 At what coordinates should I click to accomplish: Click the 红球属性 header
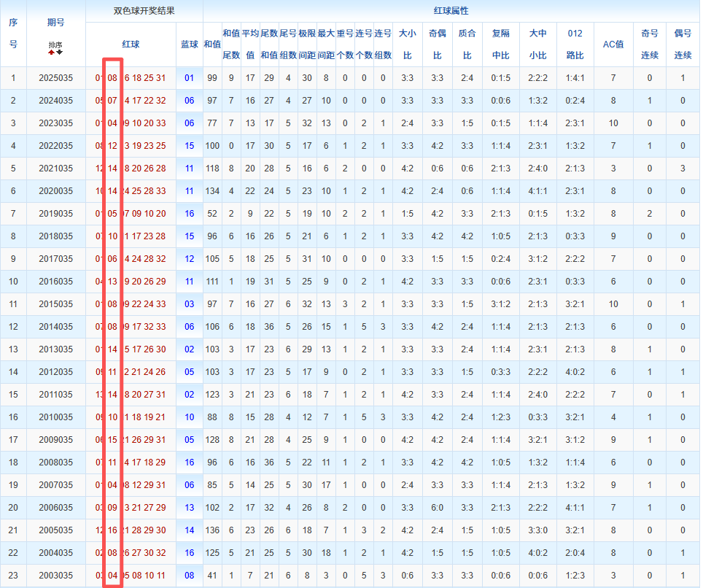click(x=451, y=11)
